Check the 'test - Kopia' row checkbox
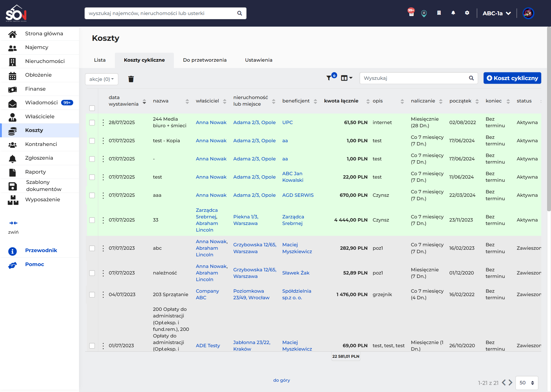The height and width of the screenshot is (392, 551). 92,141
